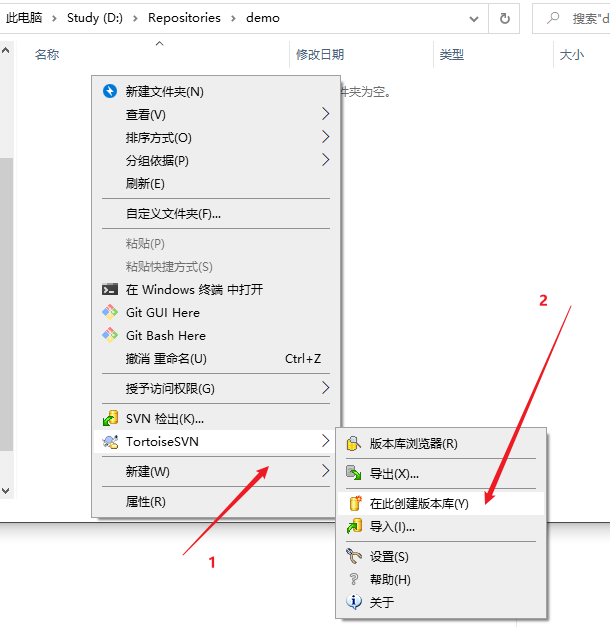
Task: Click the TortoiseSVN tortoise icon
Action: click(110, 441)
